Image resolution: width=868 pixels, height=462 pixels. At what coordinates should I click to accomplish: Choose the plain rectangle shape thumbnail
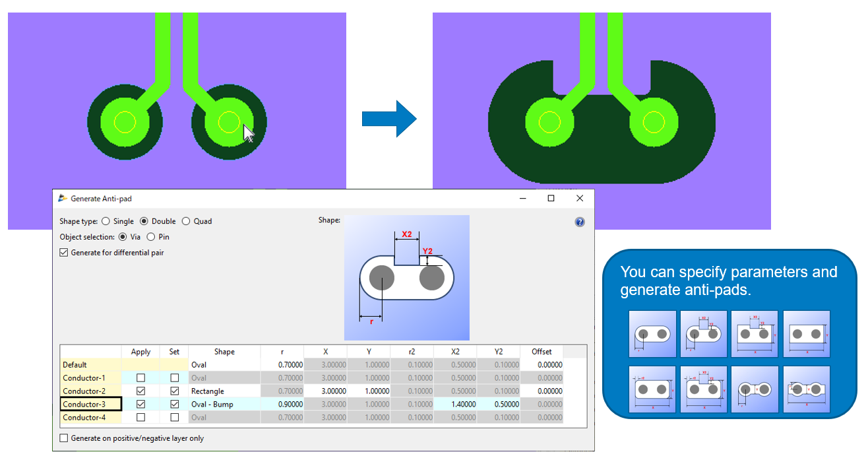tap(806, 334)
